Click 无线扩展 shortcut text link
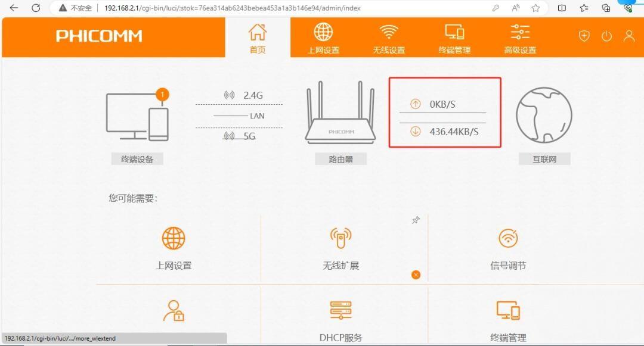Screen dimensions: 644x346 pos(340,266)
